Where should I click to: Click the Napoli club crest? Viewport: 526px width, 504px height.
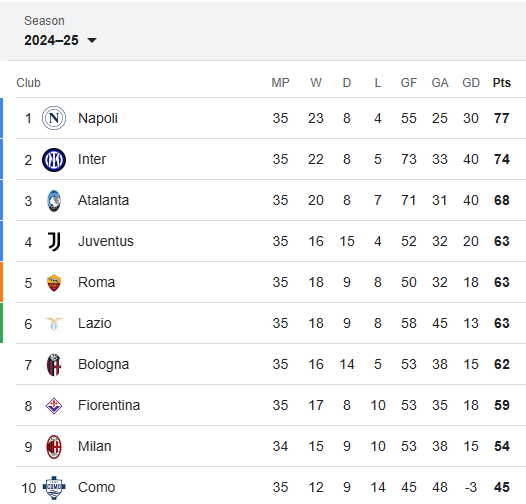click(54, 118)
